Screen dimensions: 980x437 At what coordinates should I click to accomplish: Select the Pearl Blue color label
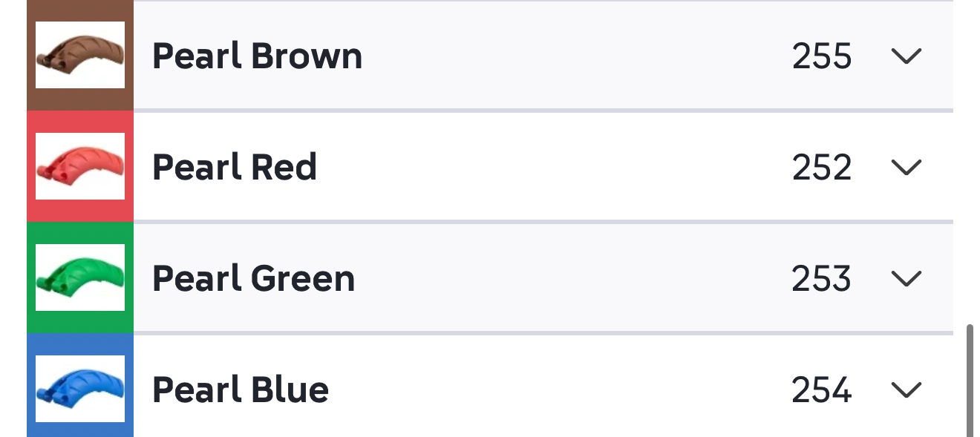[x=241, y=390]
